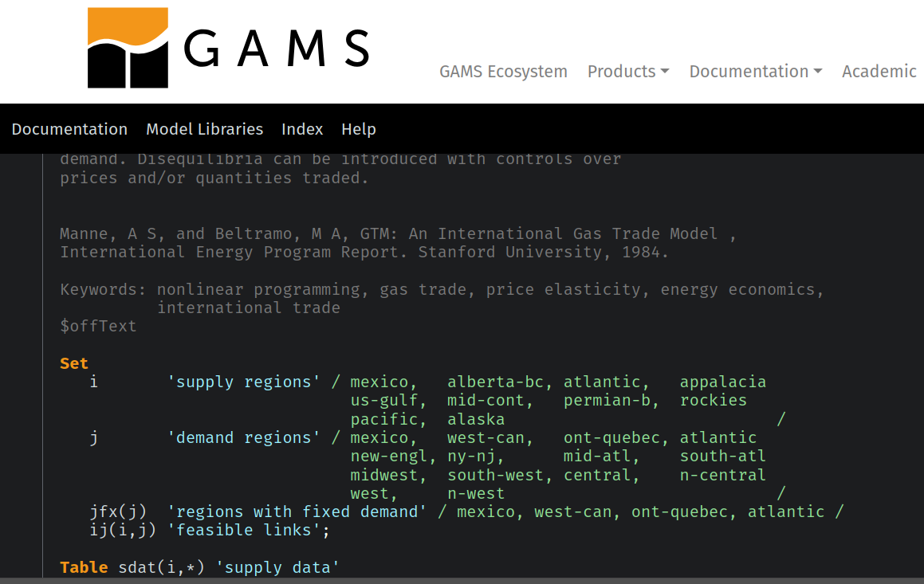Expand the Documentation dropdown in top navigation
The image size is (924, 584).
tap(756, 72)
